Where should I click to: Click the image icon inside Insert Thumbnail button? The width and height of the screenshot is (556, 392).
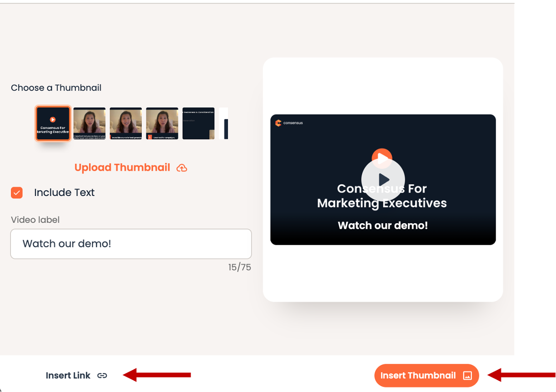[467, 376]
